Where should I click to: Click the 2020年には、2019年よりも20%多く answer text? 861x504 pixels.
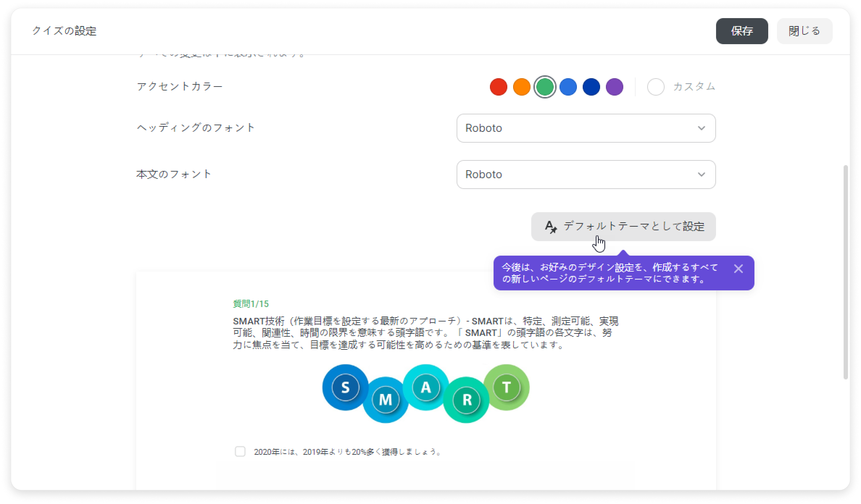tap(347, 452)
